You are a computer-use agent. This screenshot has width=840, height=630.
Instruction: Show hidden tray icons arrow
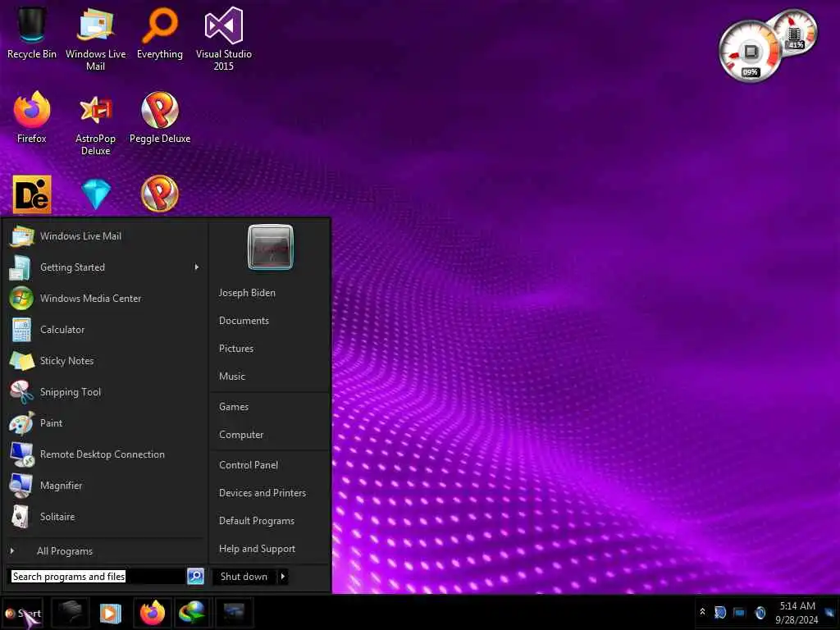(x=702, y=612)
